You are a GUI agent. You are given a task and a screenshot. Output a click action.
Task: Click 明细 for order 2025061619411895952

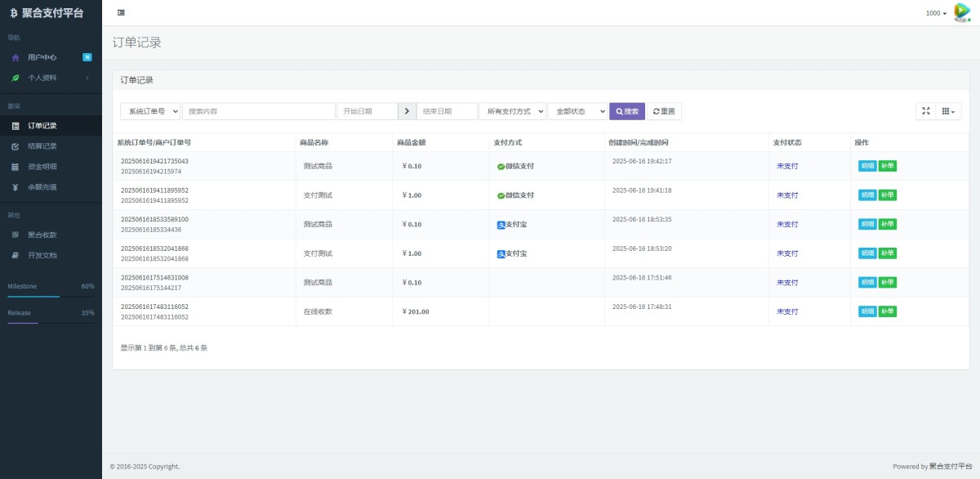(867, 195)
